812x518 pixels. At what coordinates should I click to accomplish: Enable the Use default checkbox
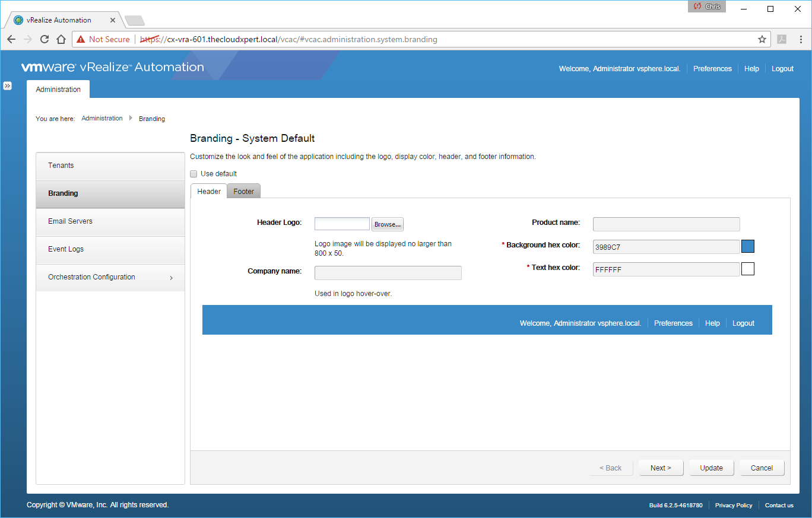(x=194, y=174)
